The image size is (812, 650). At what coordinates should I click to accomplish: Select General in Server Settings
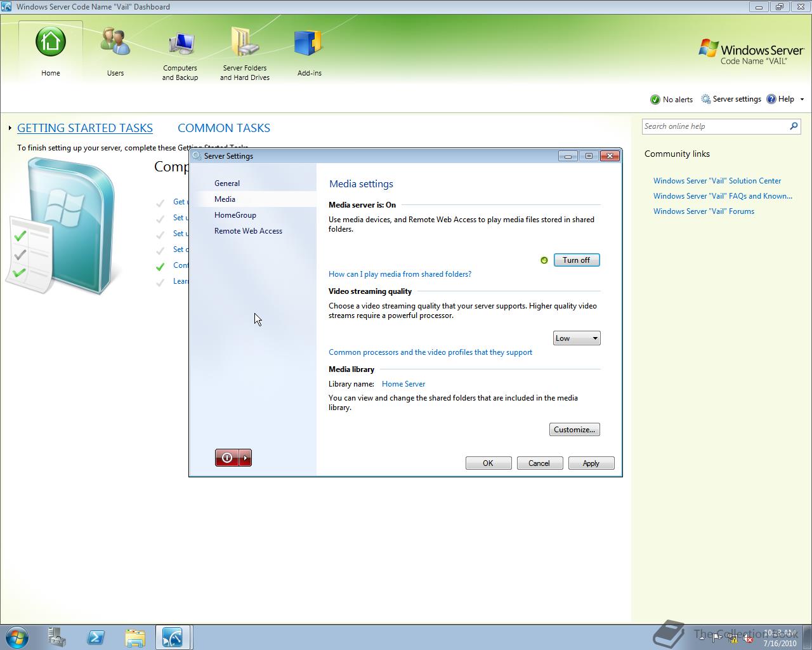(x=227, y=183)
